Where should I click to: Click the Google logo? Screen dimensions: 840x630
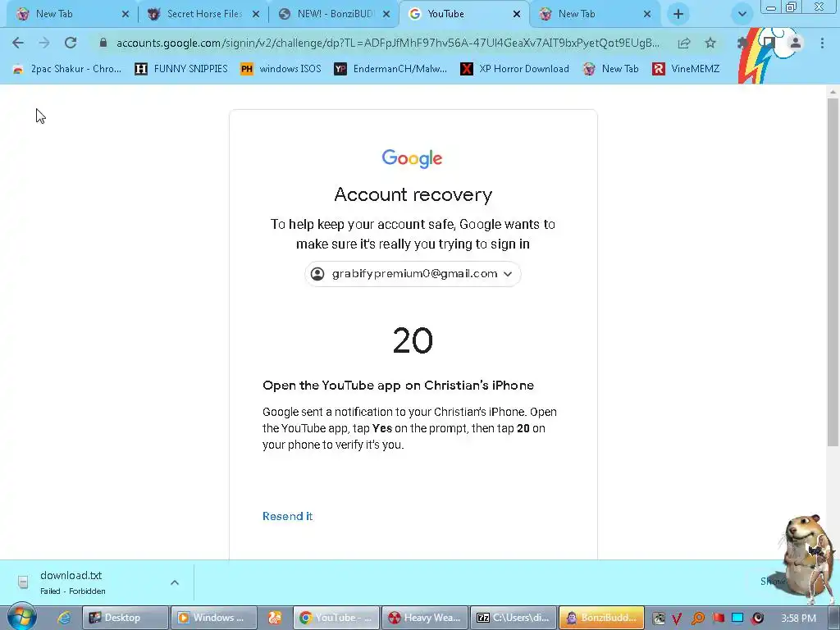point(412,158)
